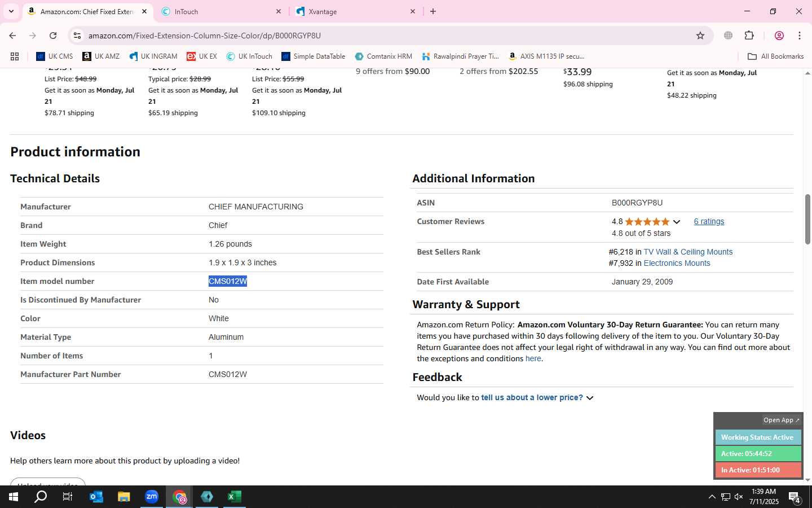The width and height of the screenshot is (812, 508).
Task: Open Outlook from the taskbar
Action: point(96,497)
